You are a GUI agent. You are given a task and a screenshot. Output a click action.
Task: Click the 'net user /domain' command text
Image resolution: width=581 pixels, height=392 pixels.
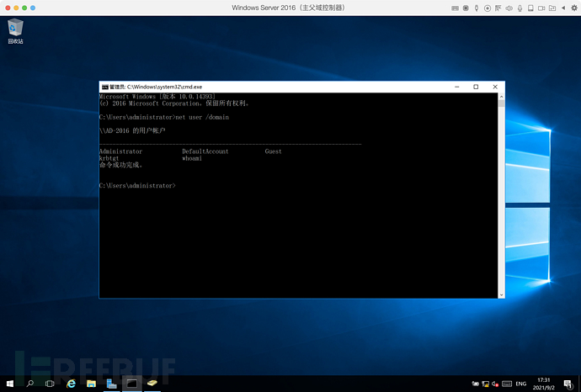pyautogui.click(x=202, y=117)
